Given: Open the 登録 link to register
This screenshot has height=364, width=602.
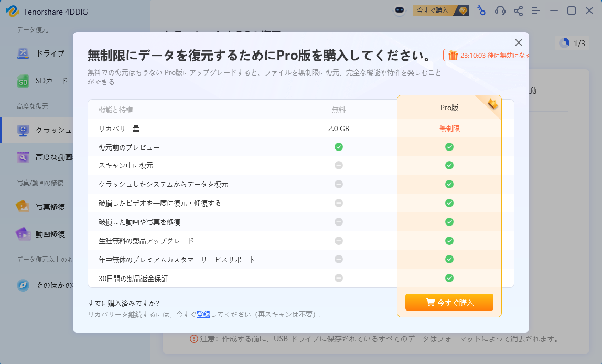Looking at the screenshot, I should pyautogui.click(x=203, y=315).
